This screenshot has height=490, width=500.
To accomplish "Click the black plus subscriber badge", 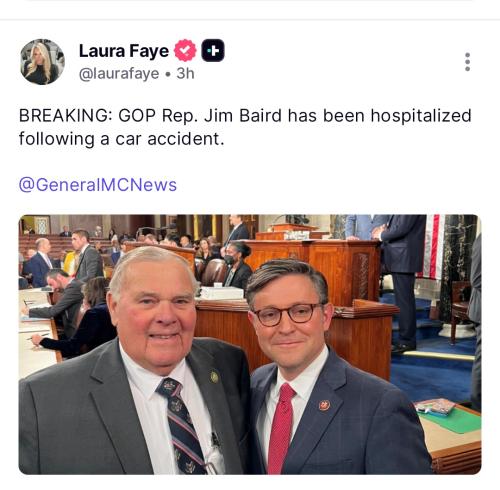I will tap(213, 50).
